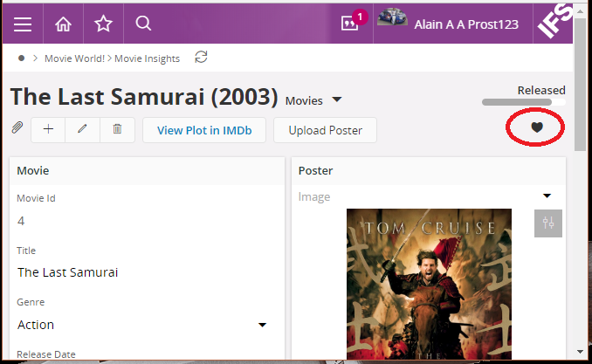Viewport: 592px width, 364px height.
Task: Refresh the page via breadcrumb reload icon
Action: coord(202,58)
